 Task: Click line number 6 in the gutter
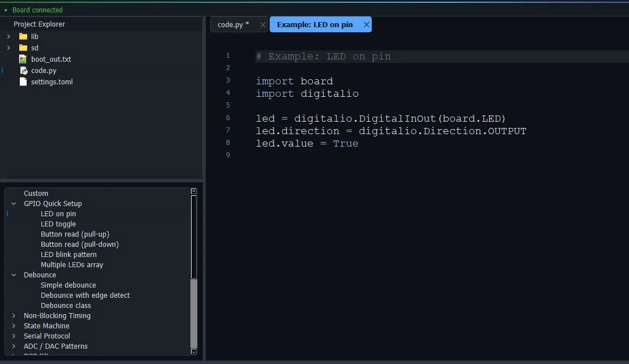228,118
